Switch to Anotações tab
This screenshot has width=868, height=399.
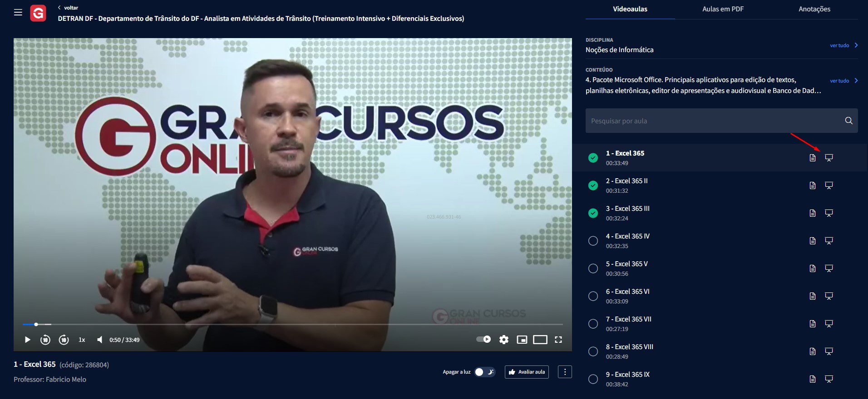coord(814,9)
